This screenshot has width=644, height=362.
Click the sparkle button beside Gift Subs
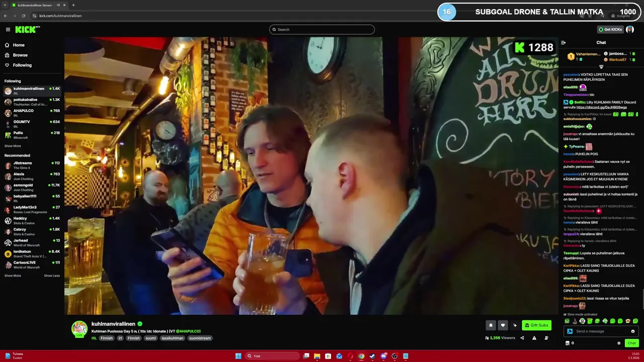pyautogui.click(x=515, y=325)
